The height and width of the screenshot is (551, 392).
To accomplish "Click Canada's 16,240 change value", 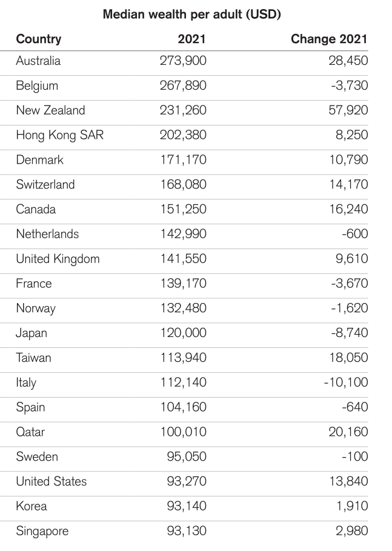I will click(348, 209).
